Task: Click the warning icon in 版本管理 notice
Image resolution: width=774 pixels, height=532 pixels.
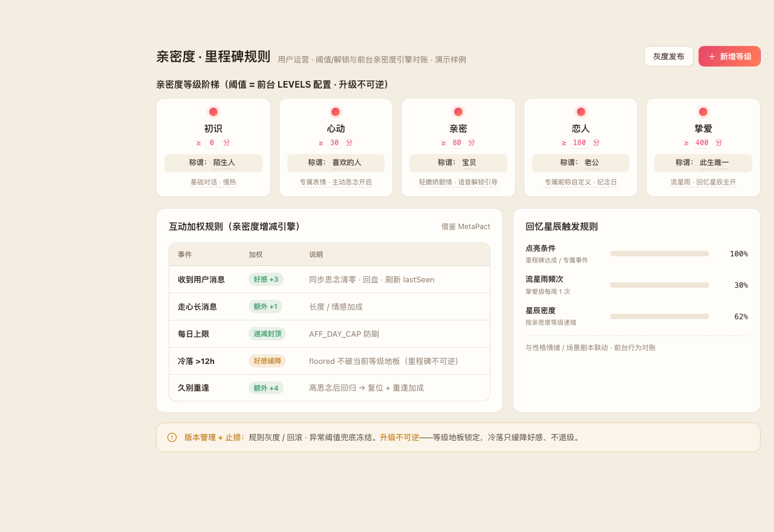Action: [x=172, y=437]
